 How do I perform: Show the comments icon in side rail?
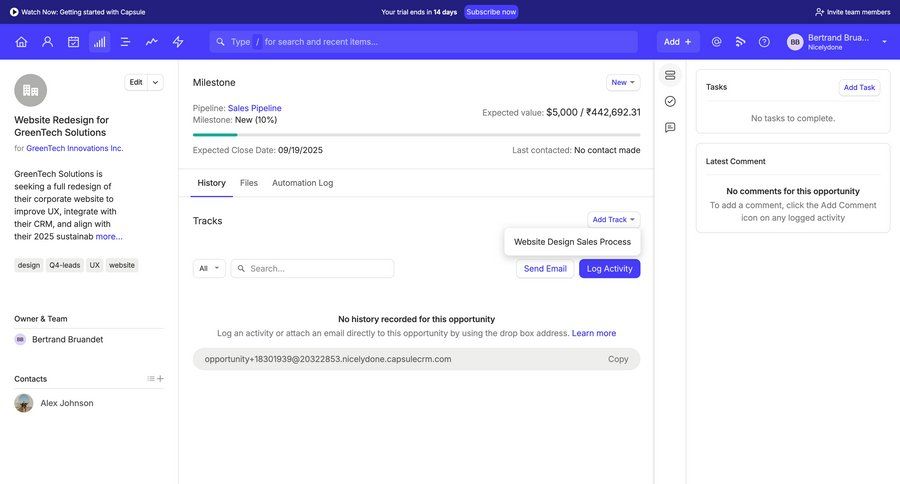(x=670, y=127)
